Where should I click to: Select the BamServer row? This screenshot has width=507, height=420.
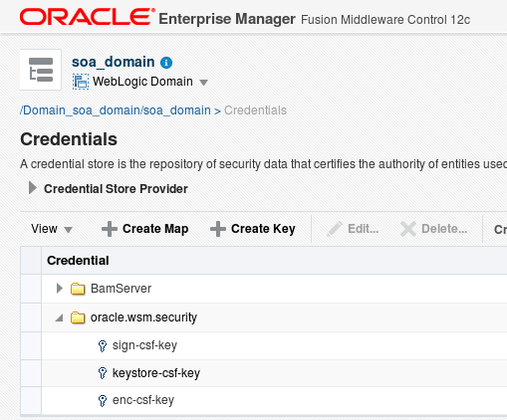click(x=274, y=289)
